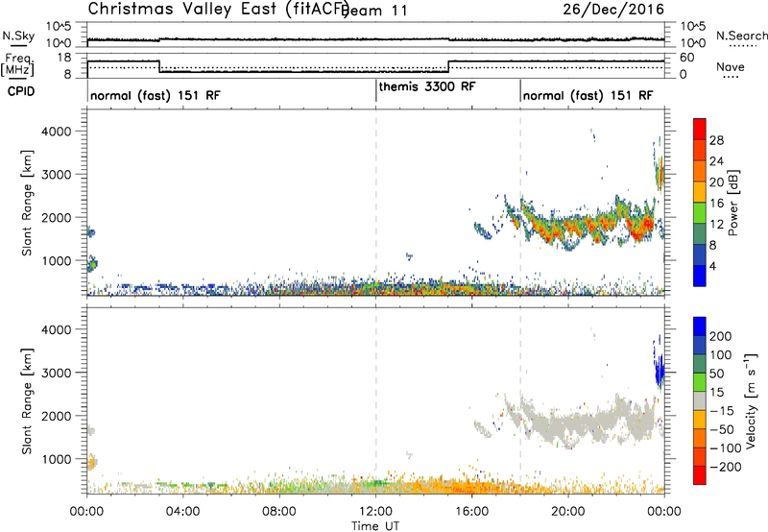Click 'normal (fast) 151 RF' label starting at 18:00
Viewport: 768px width, 532px height.
588,95
